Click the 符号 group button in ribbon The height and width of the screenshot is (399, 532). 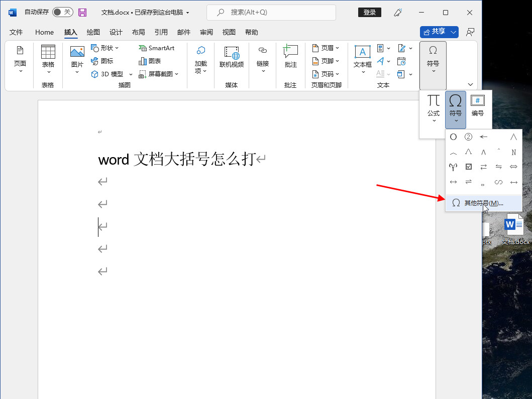(x=433, y=65)
